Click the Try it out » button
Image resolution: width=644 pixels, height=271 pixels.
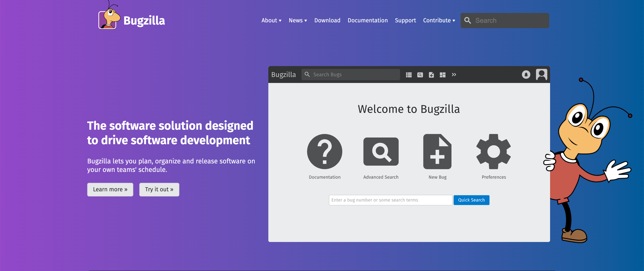(159, 189)
